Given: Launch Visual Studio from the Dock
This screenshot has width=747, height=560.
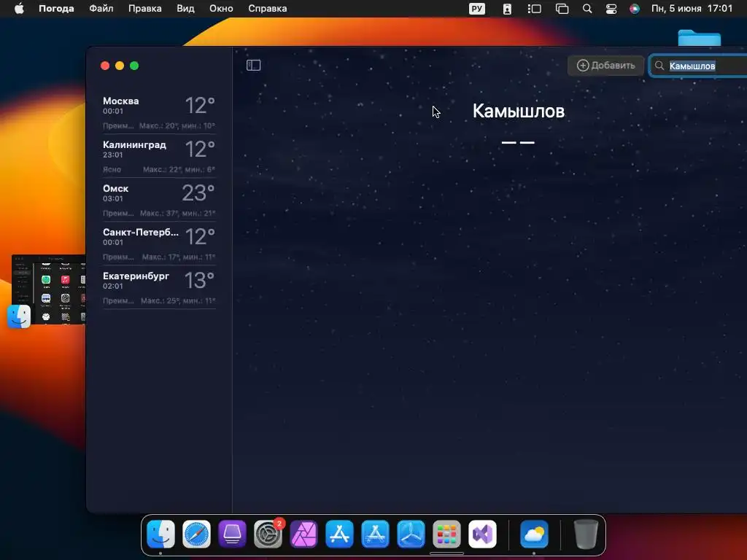Looking at the screenshot, I should click(x=482, y=534).
